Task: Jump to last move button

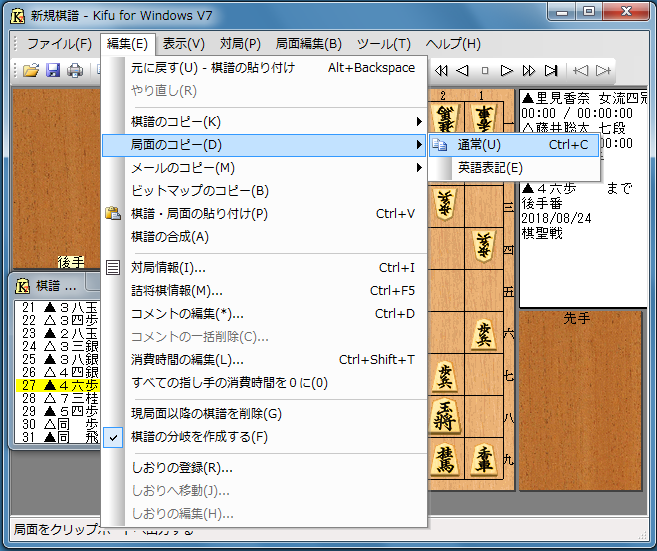Action: 551,71
